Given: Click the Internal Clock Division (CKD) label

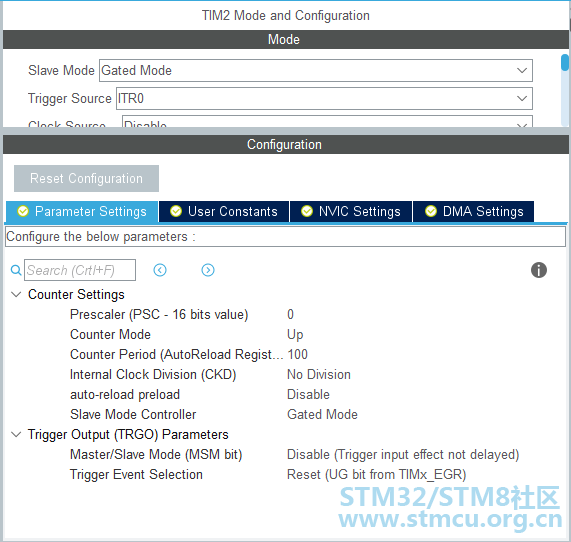Looking at the screenshot, I should (x=153, y=374).
